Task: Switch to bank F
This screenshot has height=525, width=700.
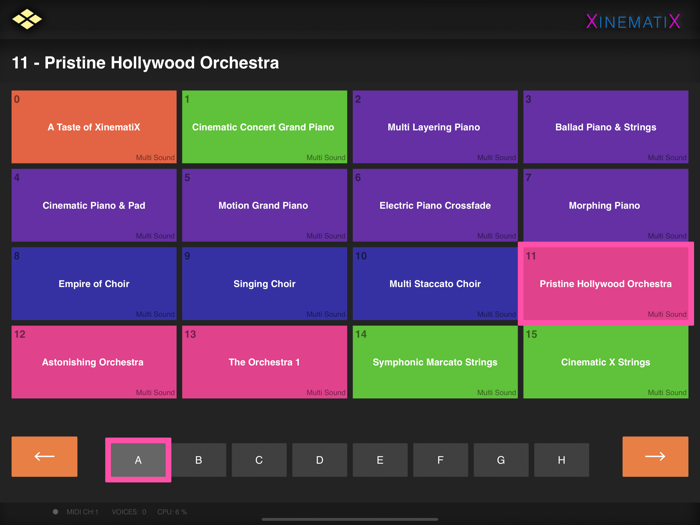Action: (x=441, y=460)
